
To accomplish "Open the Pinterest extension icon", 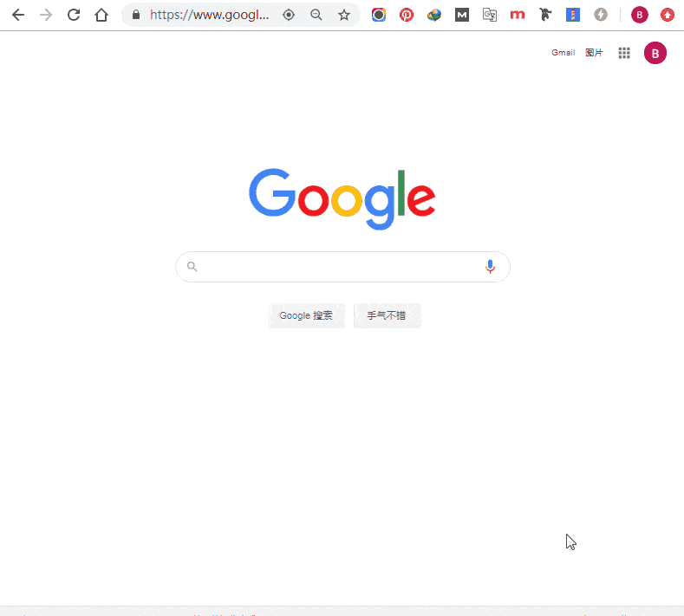I will [406, 15].
